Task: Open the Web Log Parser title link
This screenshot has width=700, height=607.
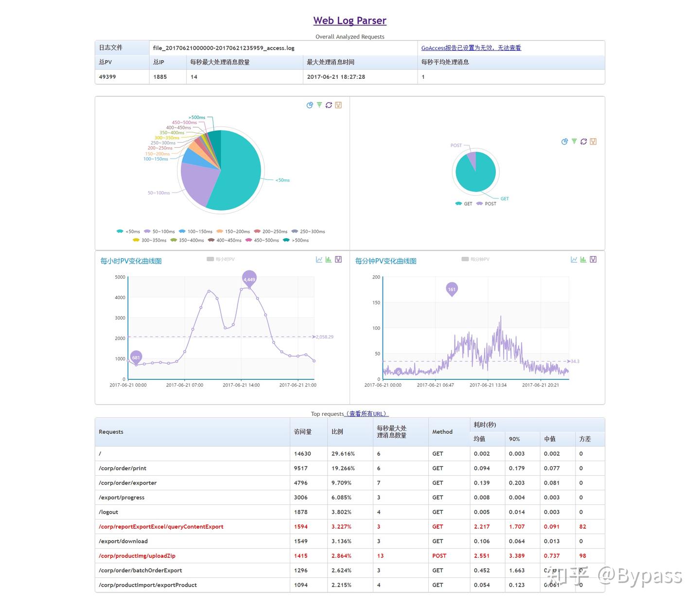Action: pyautogui.click(x=350, y=20)
